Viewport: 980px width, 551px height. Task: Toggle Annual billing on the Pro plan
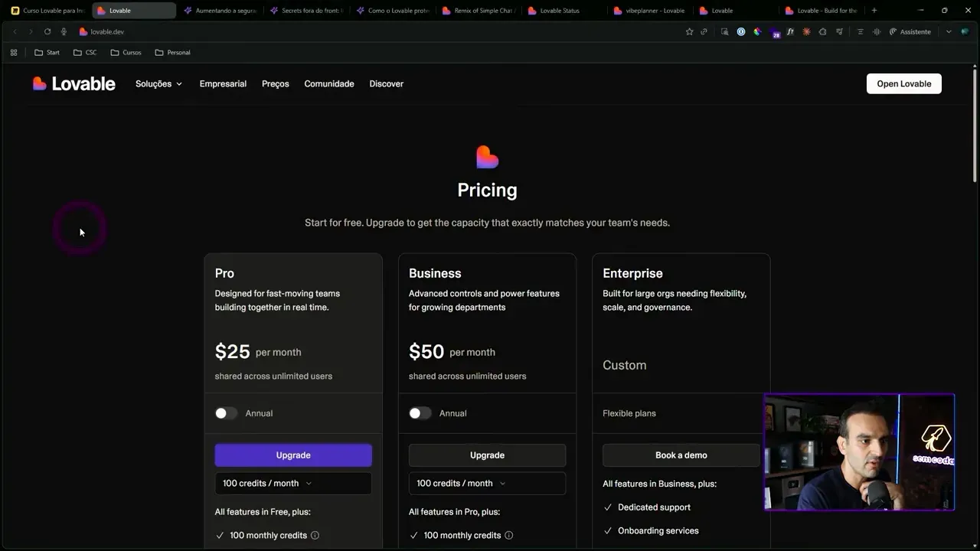[225, 412]
